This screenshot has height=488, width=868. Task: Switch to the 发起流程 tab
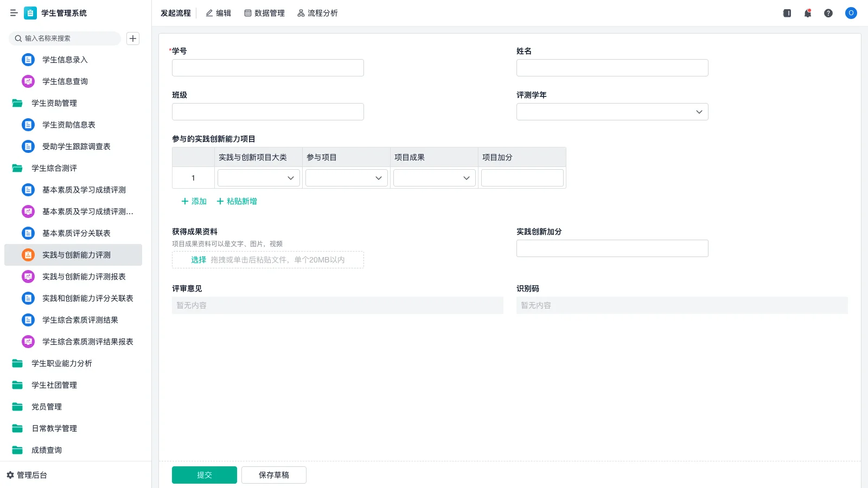(175, 13)
